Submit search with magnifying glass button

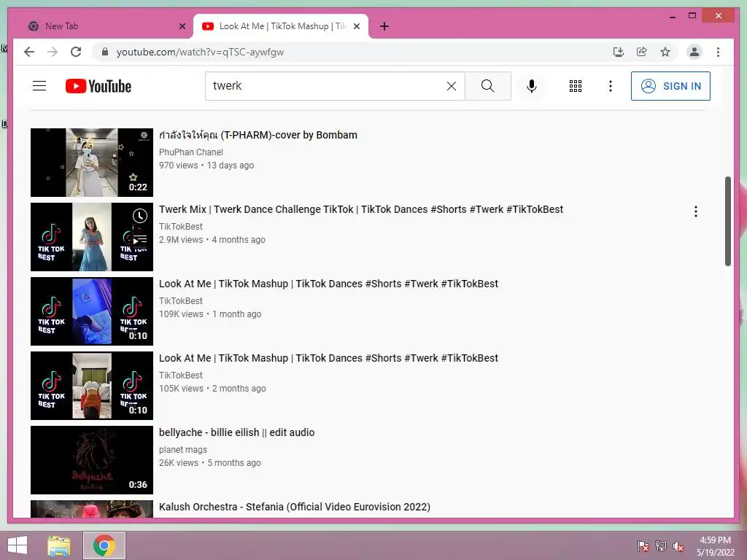[x=487, y=86]
